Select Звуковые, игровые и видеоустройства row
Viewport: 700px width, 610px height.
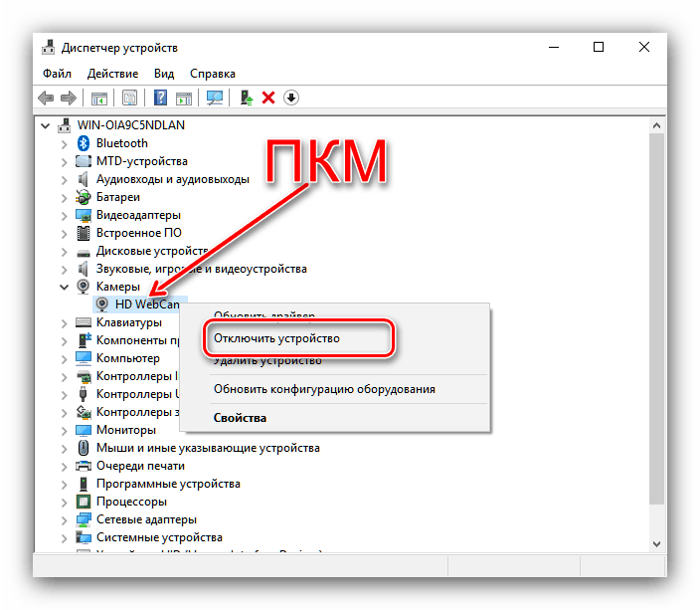[201, 269]
